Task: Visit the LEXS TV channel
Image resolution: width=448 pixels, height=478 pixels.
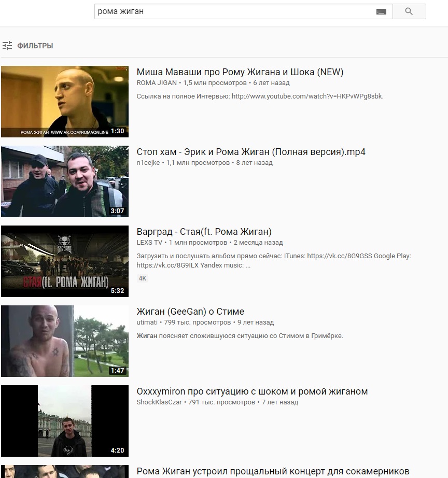Action: click(149, 243)
